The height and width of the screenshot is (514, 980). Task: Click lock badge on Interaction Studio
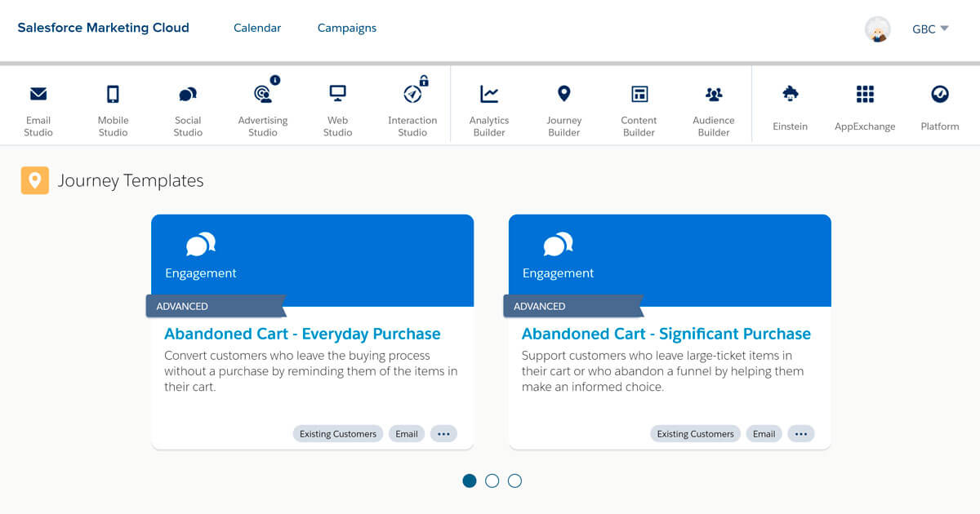coord(424,80)
